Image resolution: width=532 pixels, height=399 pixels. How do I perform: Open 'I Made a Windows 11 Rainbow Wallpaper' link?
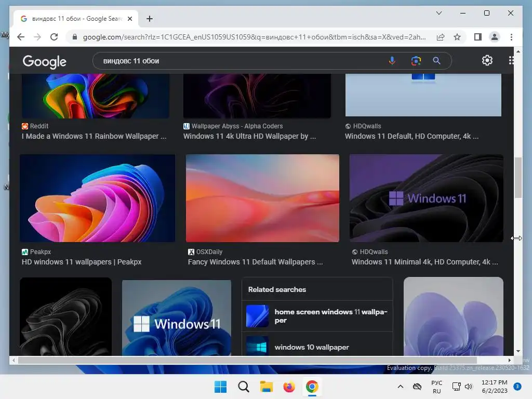pyautogui.click(x=94, y=136)
